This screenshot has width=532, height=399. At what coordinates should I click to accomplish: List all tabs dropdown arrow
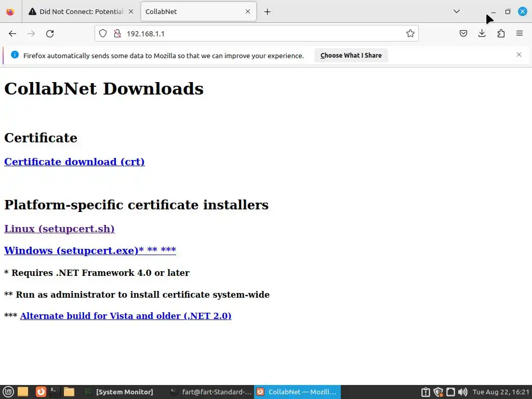click(x=457, y=11)
